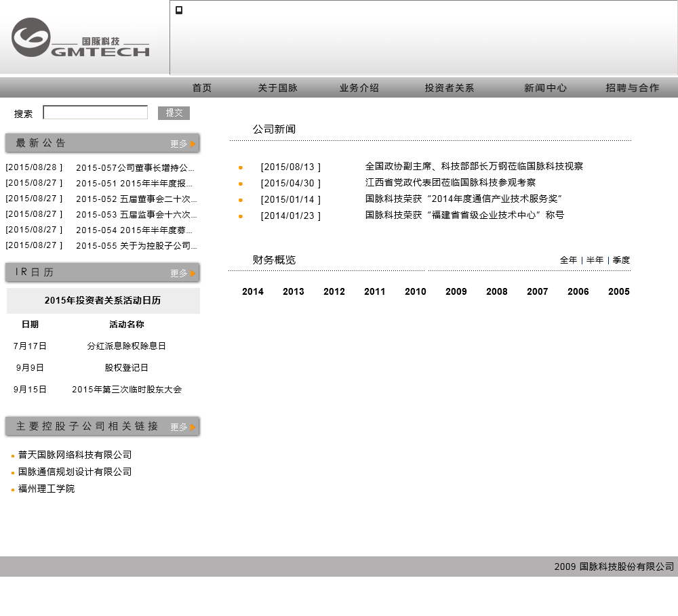
Task: Open 更多 link in IR日历 section
Action: tap(178, 274)
